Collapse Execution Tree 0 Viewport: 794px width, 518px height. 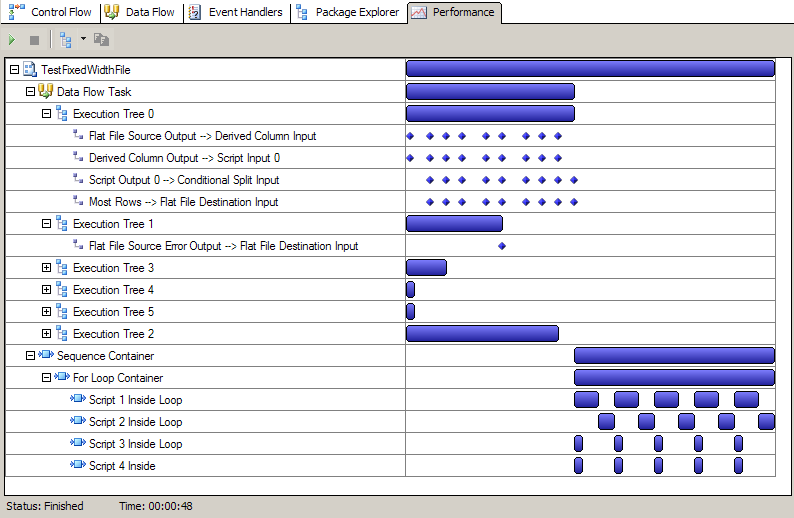46,114
